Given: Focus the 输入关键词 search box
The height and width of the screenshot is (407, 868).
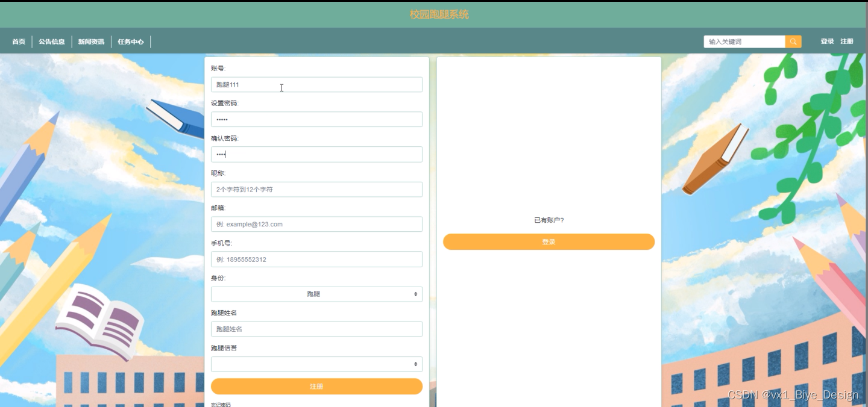Looking at the screenshot, I should pos(744,42).
